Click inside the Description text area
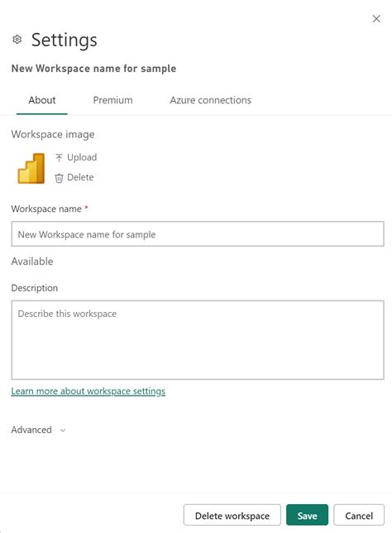392x533 pixels. coord(198,340)
